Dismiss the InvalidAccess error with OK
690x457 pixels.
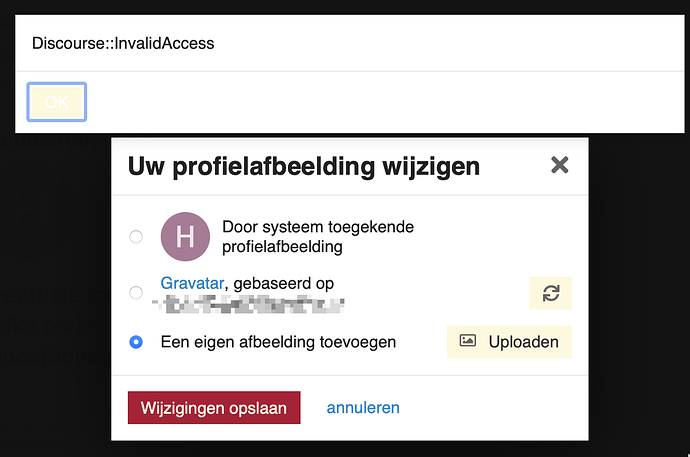(57, 102)
